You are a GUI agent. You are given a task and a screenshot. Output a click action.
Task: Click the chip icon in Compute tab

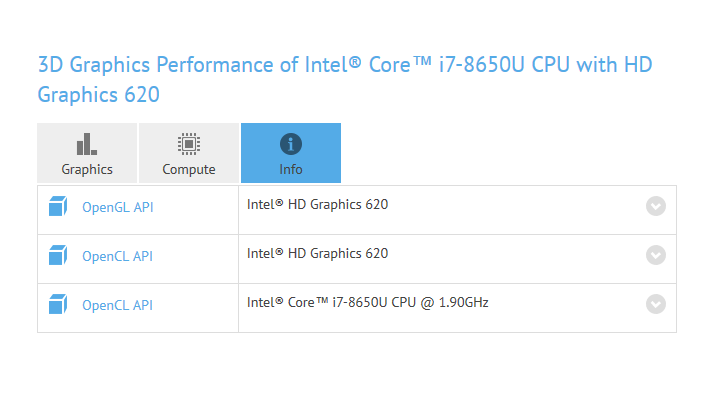coord(189,144)
